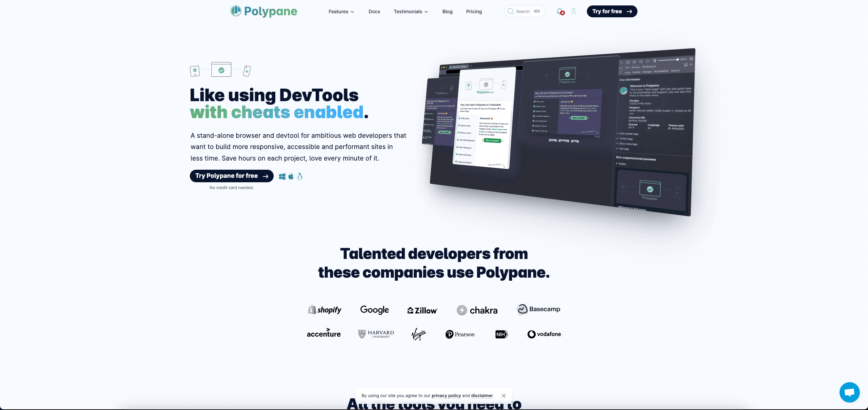The width and height of the screenshot is (868, 410).
Task: Open the privacy policy link
Action: coord(446,396)
